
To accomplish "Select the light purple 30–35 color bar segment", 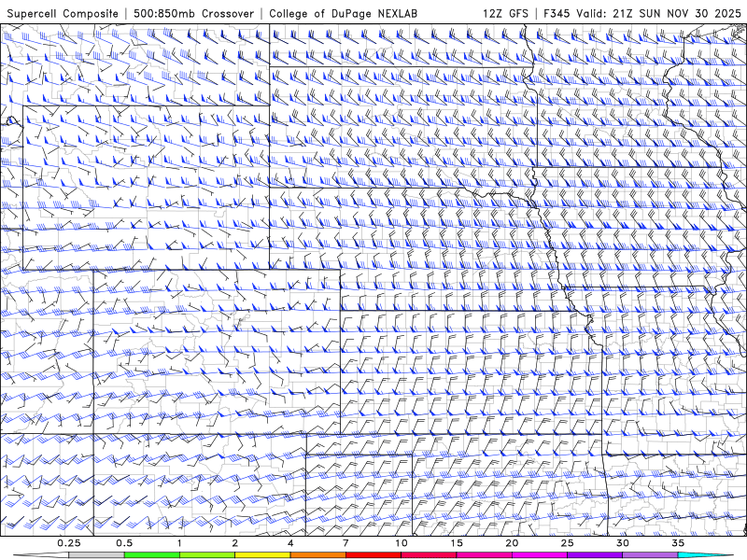I will point(650,555).
